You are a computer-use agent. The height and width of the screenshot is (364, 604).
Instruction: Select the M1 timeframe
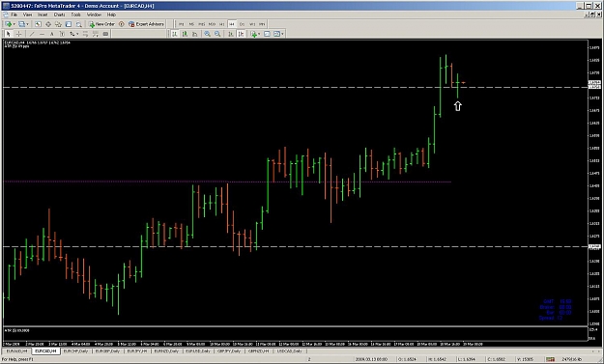click(x=182, y=24)
